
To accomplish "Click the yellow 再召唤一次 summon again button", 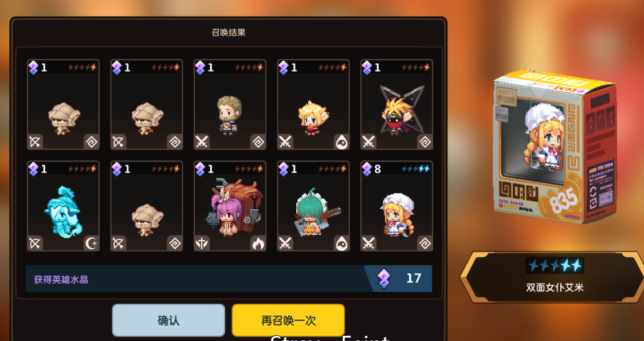I will (x=288, y=320).
